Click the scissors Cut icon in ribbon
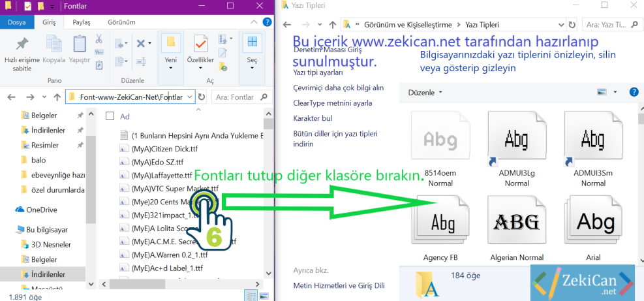The image size is (644, 301). pos(99,39)
